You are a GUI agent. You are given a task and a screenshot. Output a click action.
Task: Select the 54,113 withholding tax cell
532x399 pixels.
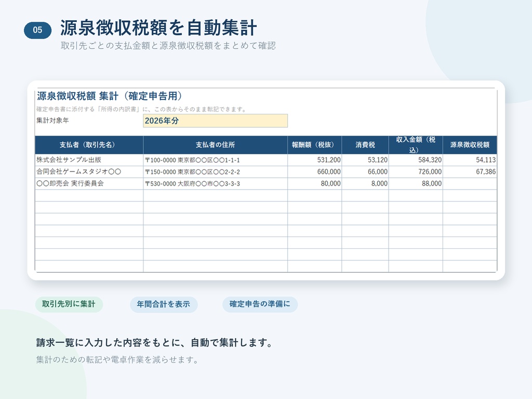(x=470, y=160)
